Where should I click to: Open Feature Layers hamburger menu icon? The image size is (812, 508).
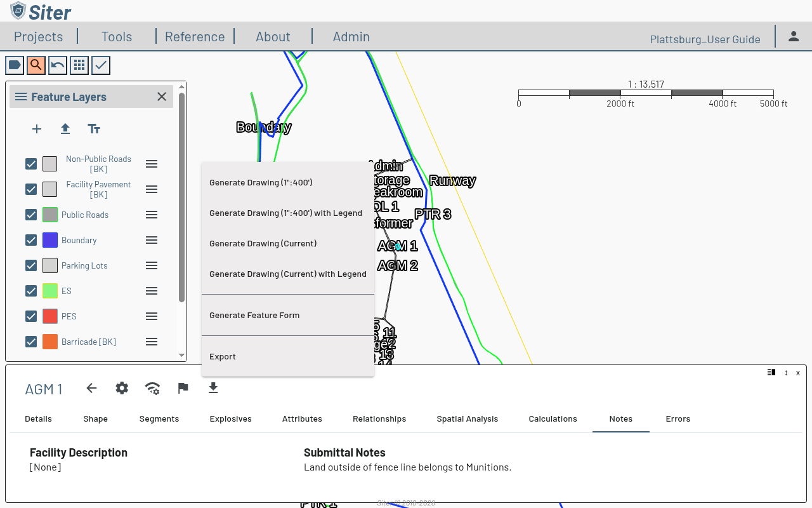click(21, 97)
